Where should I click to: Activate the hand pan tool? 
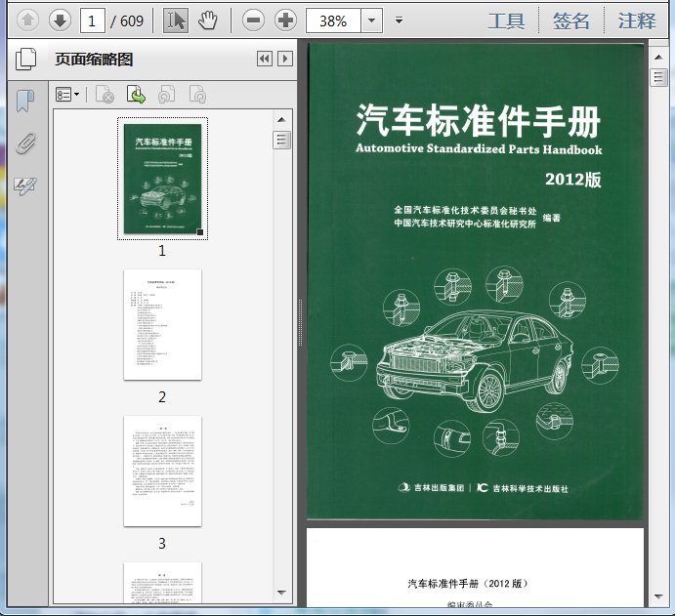click(207, 21)
